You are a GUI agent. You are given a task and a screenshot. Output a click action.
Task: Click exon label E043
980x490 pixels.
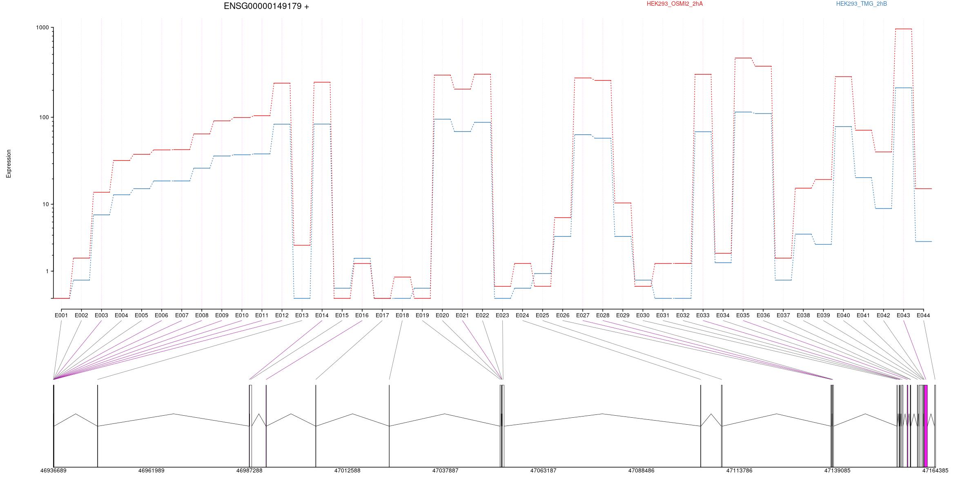pyautogui.click(x=903, y=315)
